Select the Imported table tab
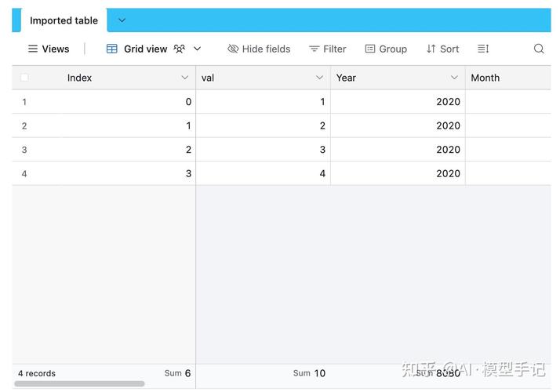Viewport: 560px width, 392px height. [x=64, y=20]
